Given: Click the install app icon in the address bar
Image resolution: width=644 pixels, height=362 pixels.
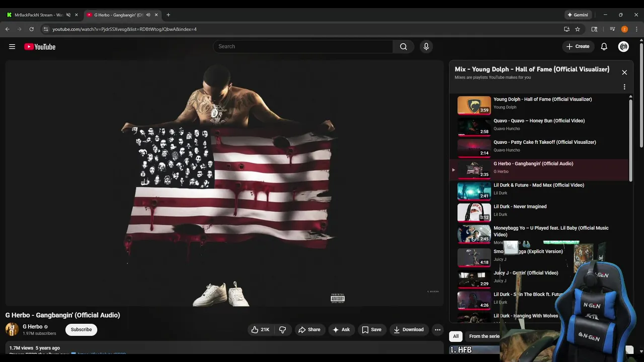Looking at the screenshot, I should tap(567, 29).
